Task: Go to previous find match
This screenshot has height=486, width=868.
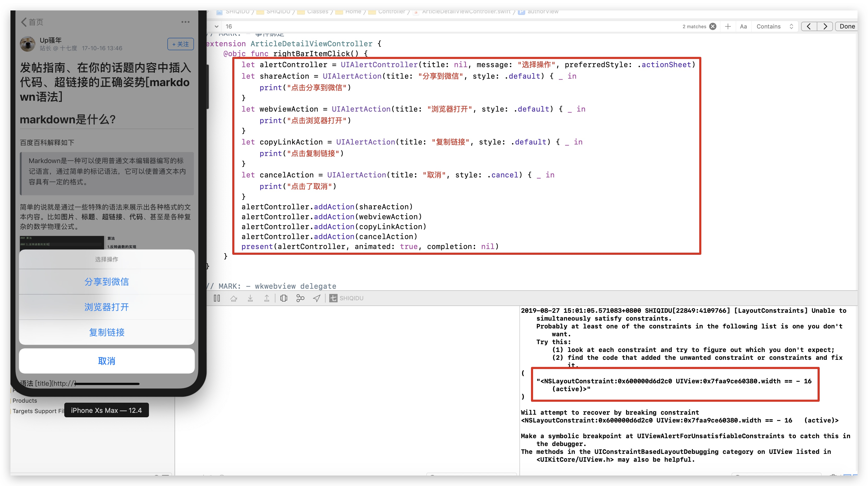Action: point(809,26)
